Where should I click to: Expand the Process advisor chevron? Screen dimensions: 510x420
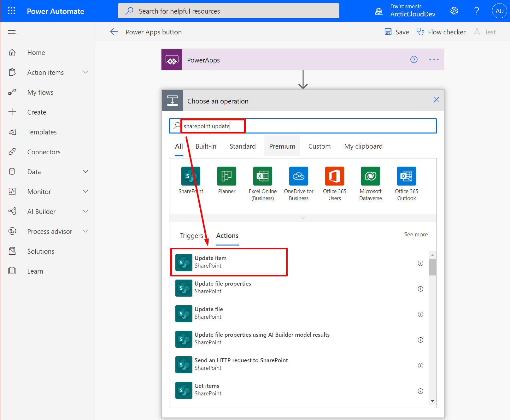[85, 231]
